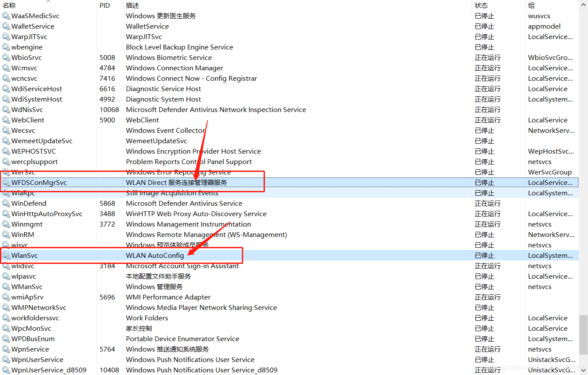Screen dimensions: 588x375
Task: Click the icon beside wlpasvc
Action: (x=6, y=276)
